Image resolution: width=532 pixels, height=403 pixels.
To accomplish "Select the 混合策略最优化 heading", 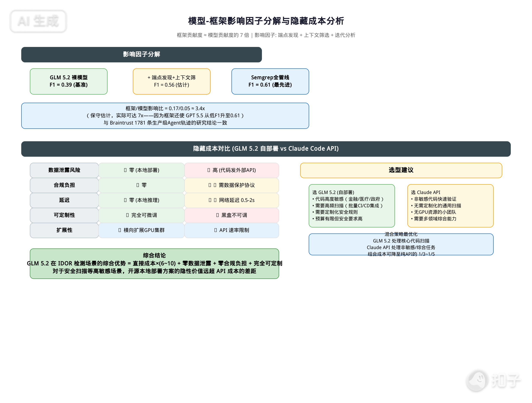I will click(x=401, y=234).
